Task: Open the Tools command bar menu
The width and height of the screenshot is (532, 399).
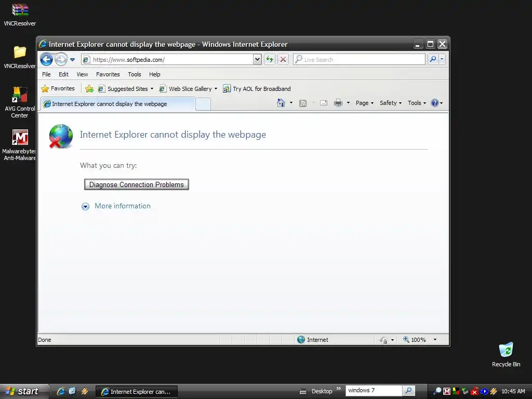Action: pyautogui.click(x=417, y=103)
